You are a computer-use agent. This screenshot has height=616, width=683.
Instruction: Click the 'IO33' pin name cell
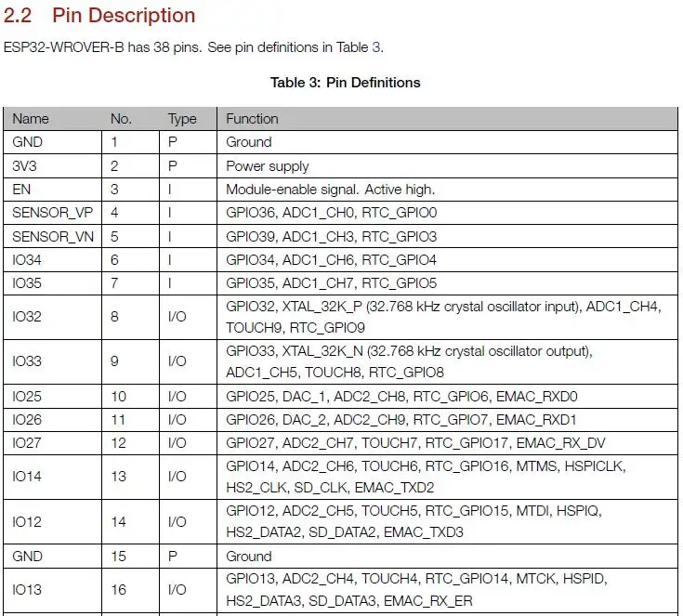click(x=52, y=361)
